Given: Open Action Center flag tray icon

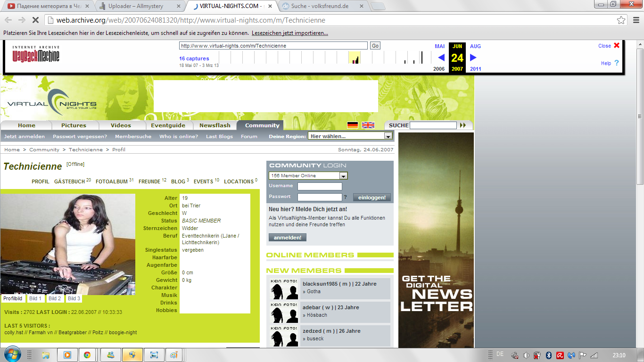Looking at the screenshot, I should click(583, 355).
